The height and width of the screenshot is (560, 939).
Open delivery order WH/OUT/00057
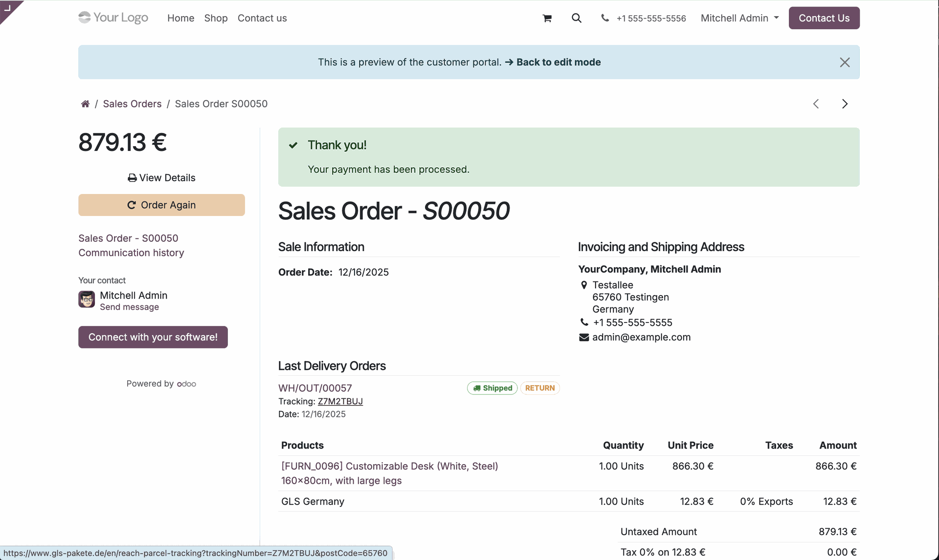[x=315, y=388]
